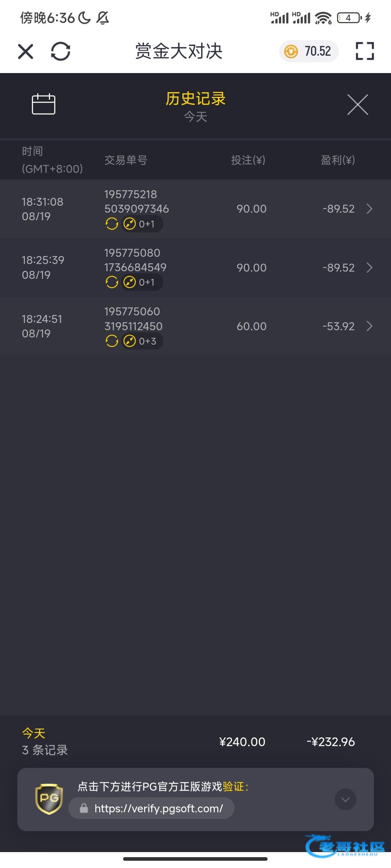Close the 赏金大对决 game page
Image resolution: width=391 pixels, height=868 pixels.
coord(26,51)
